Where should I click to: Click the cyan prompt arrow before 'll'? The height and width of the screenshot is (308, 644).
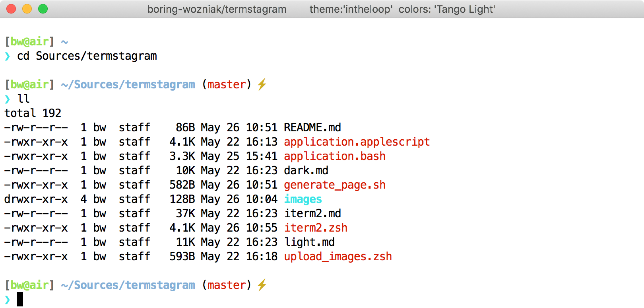click(8, 99)
